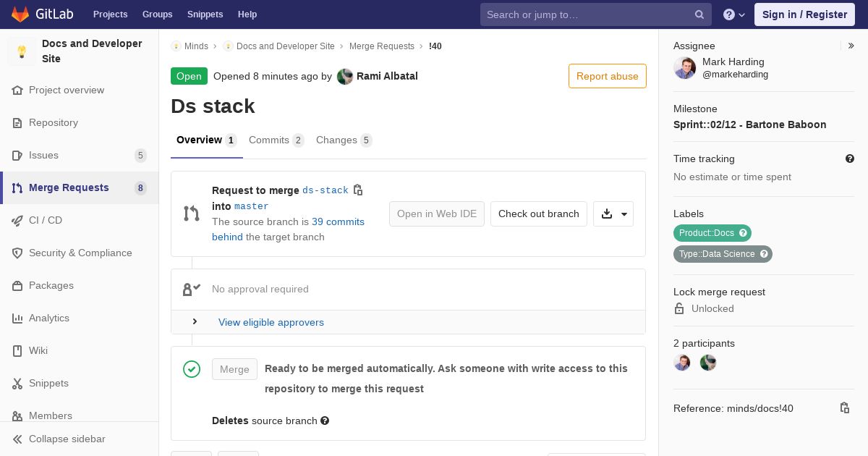
Task: Click the home icon beside Project overview
Action: pyautogui.click(x=17, y=90)
